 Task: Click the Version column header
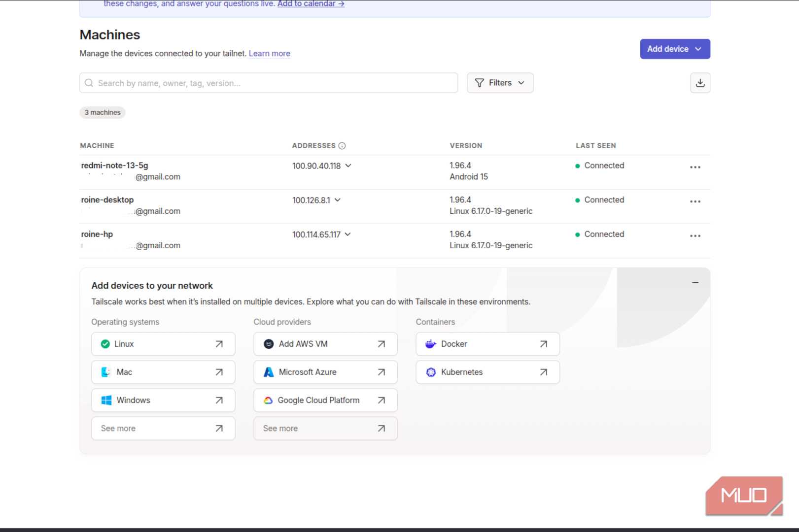466,146
